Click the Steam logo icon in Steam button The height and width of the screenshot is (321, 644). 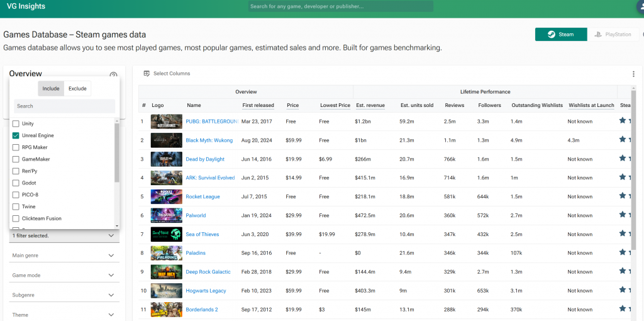(552, 35)
